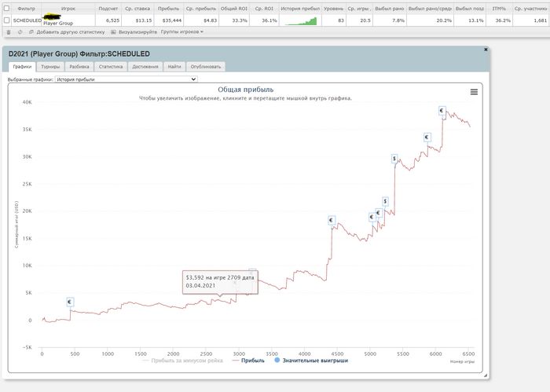This screenshot has width=550, height=392.
Task: Click the right of the paired euro markers near game 5100
Action: click(x=379, y=213)
